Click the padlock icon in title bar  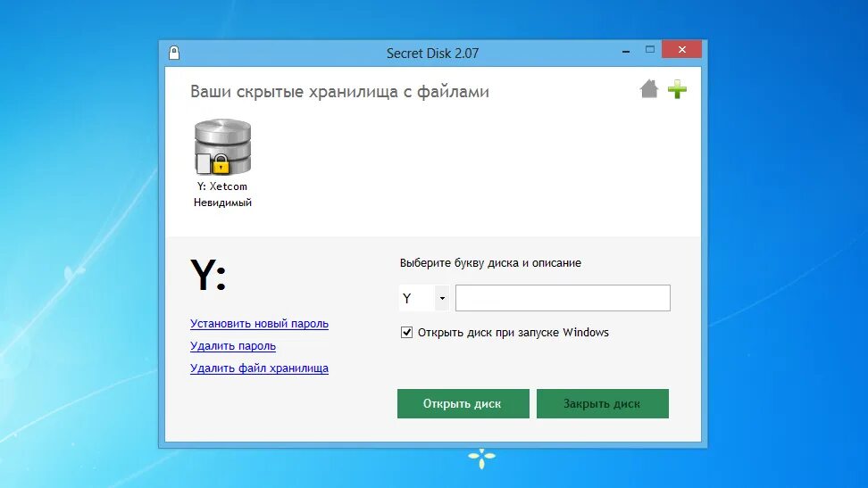174,53
